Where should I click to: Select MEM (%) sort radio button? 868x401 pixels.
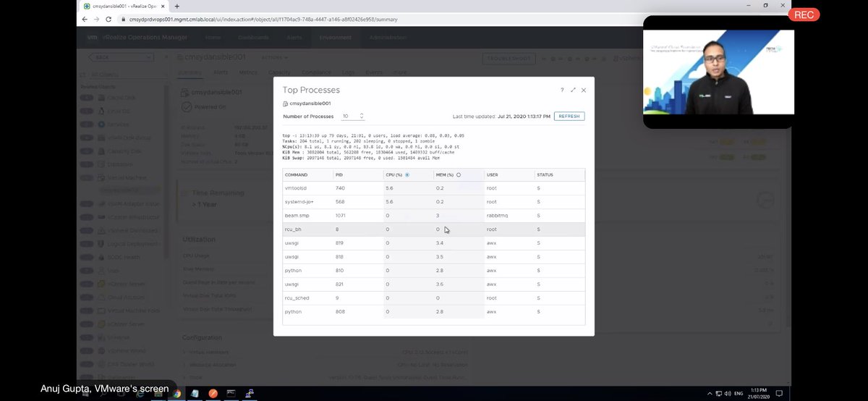tap(459, 174)
